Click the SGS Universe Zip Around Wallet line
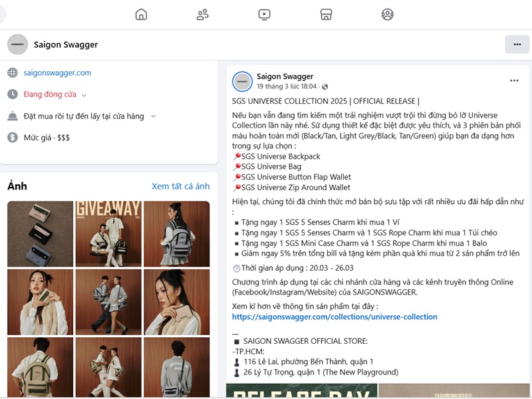The width and height of the screenshot is (532, 399). pos(291,188)
